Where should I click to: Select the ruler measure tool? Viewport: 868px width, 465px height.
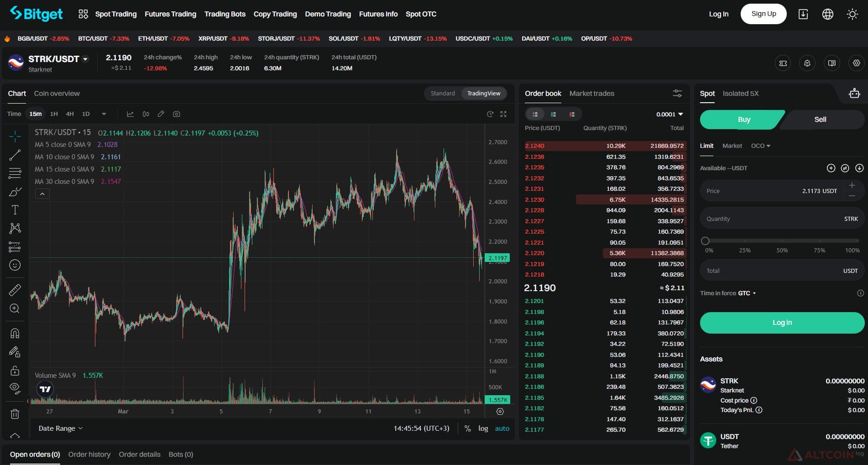[x=15, y=290]
